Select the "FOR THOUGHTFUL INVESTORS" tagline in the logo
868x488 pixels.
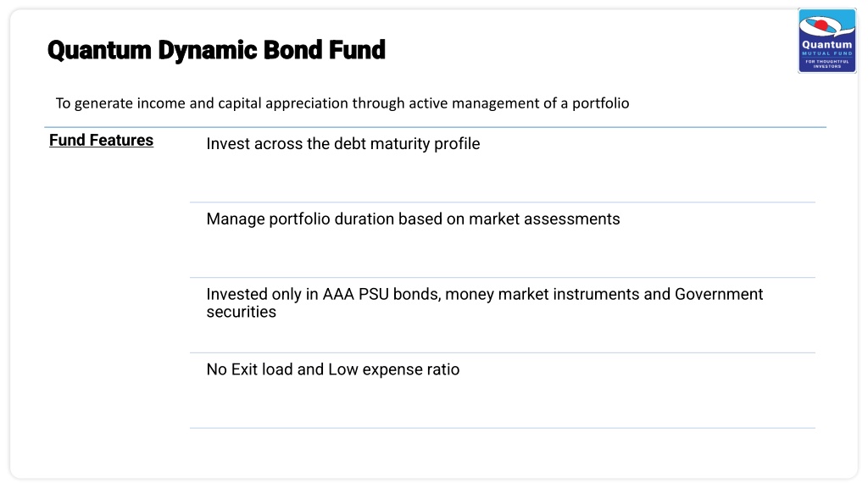pos(827,64)
